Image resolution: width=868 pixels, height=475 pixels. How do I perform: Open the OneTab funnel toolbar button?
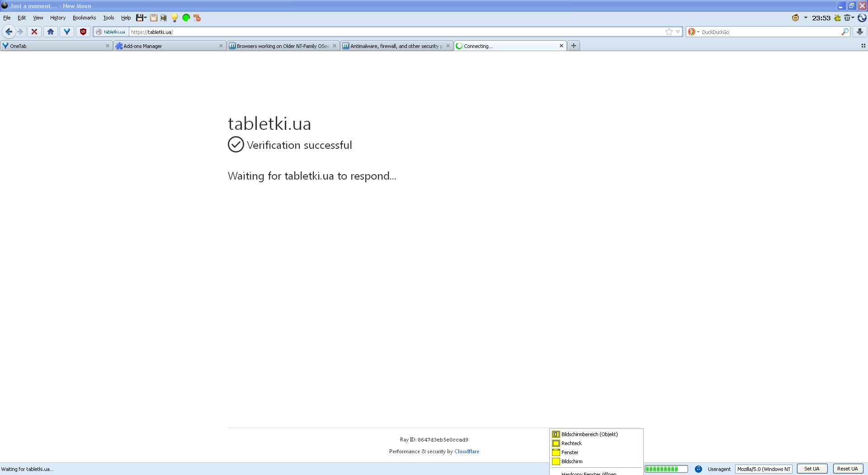coord(67,32)
